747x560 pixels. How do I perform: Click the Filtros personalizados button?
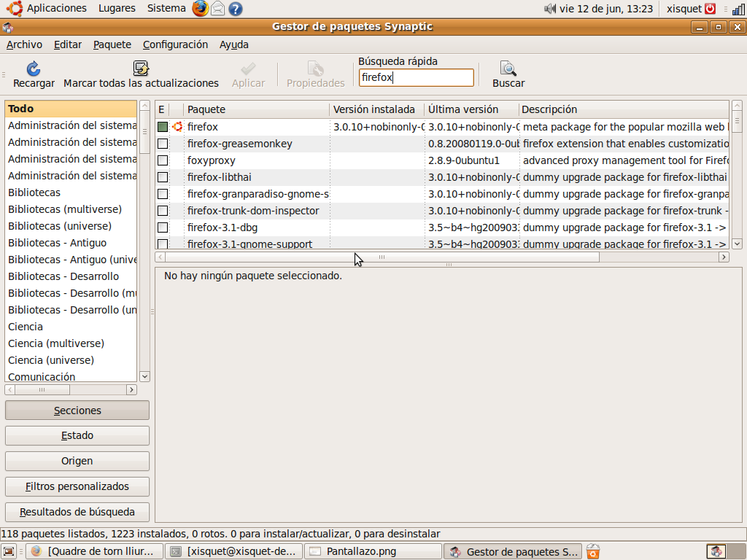[77, 486]
